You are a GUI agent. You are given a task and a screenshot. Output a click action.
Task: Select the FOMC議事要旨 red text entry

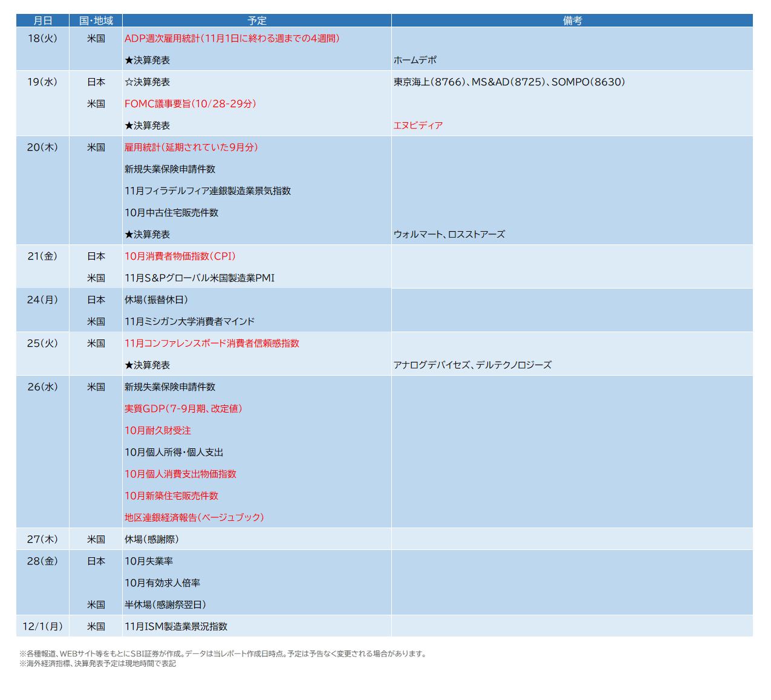pos(190,103)
